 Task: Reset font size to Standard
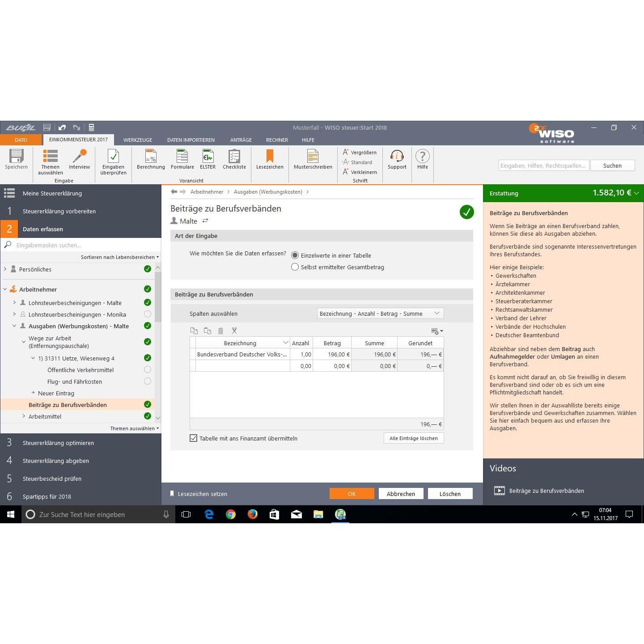click(357, 162)
